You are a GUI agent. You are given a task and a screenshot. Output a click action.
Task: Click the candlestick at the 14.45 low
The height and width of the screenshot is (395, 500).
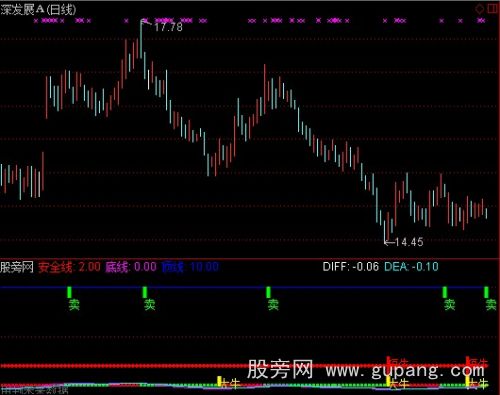[x=384, y=231]
